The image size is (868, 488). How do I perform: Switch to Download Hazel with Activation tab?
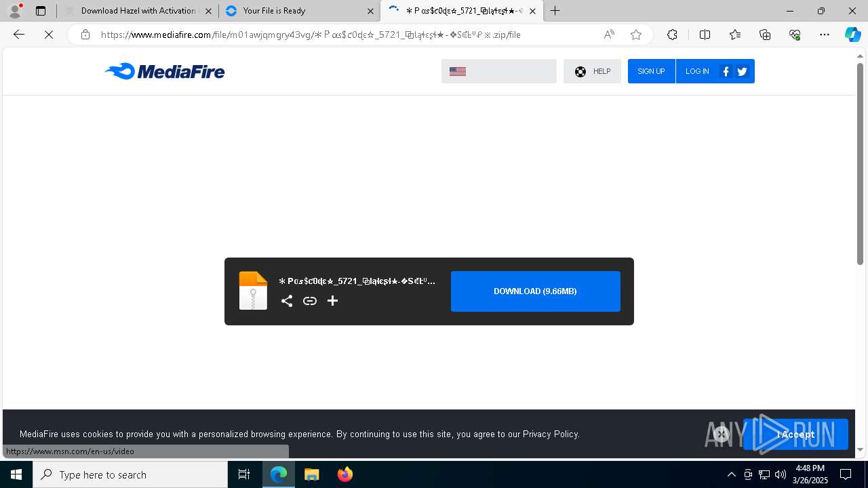pyautogui.click(x=138, y=11)
